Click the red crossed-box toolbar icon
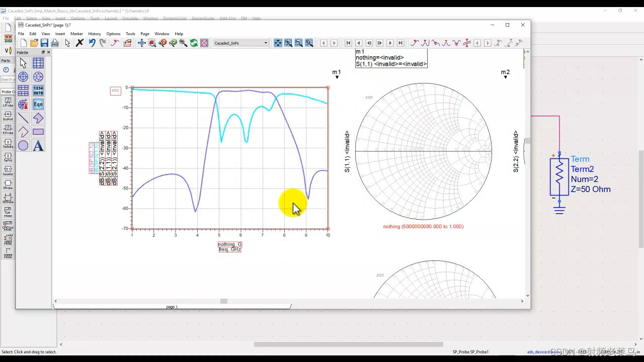 click(204, 43)
